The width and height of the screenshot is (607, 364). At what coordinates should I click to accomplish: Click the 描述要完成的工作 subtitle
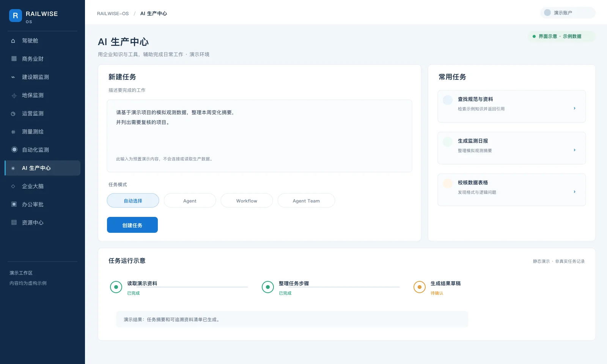point(127,90)
